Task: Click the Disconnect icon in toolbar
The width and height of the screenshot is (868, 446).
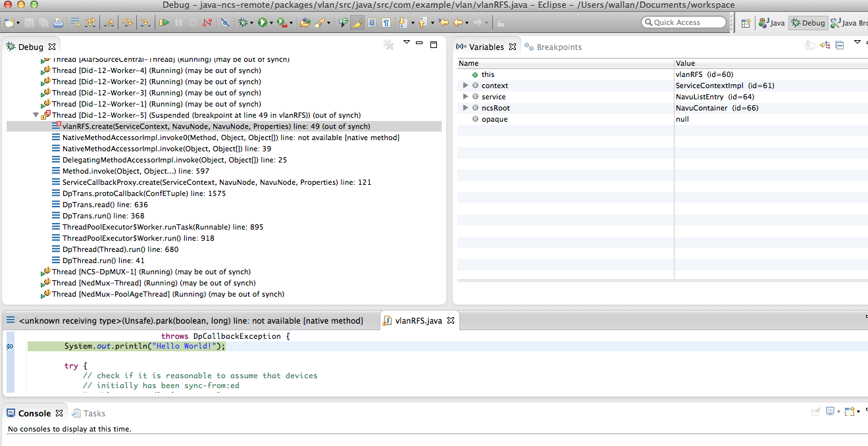Action: [207, 23]
